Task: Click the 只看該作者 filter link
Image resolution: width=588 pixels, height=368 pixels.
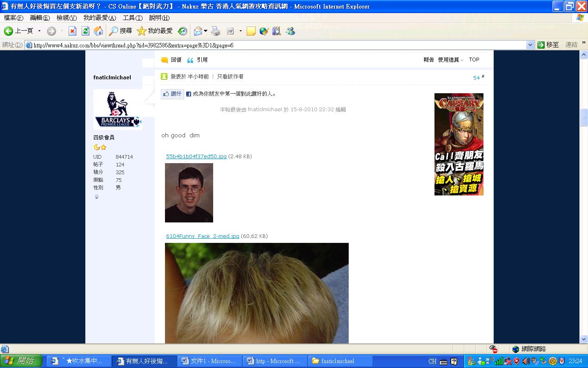Action: [230, 76]
